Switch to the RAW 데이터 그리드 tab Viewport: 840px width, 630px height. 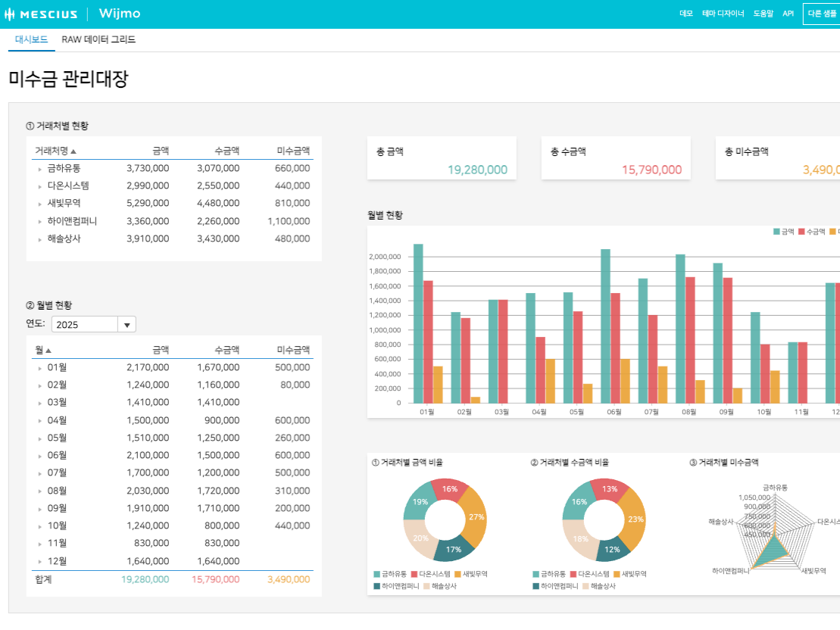click(x=98, y=39)
